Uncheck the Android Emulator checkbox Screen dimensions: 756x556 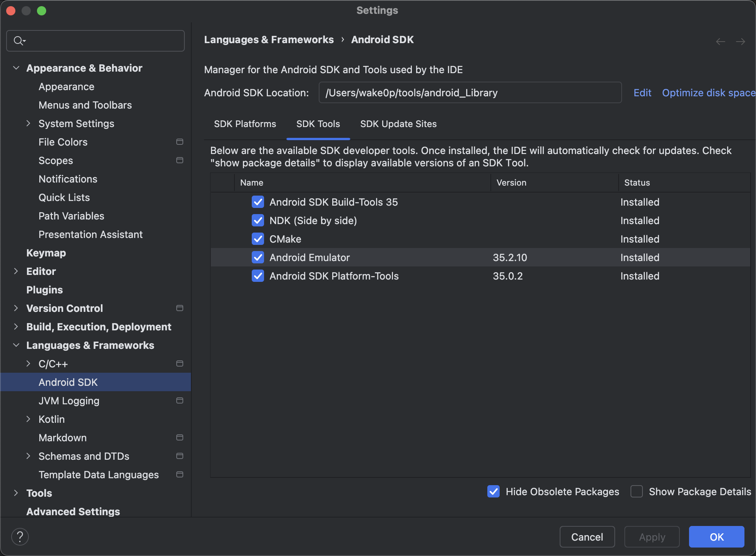coord(258,257)
